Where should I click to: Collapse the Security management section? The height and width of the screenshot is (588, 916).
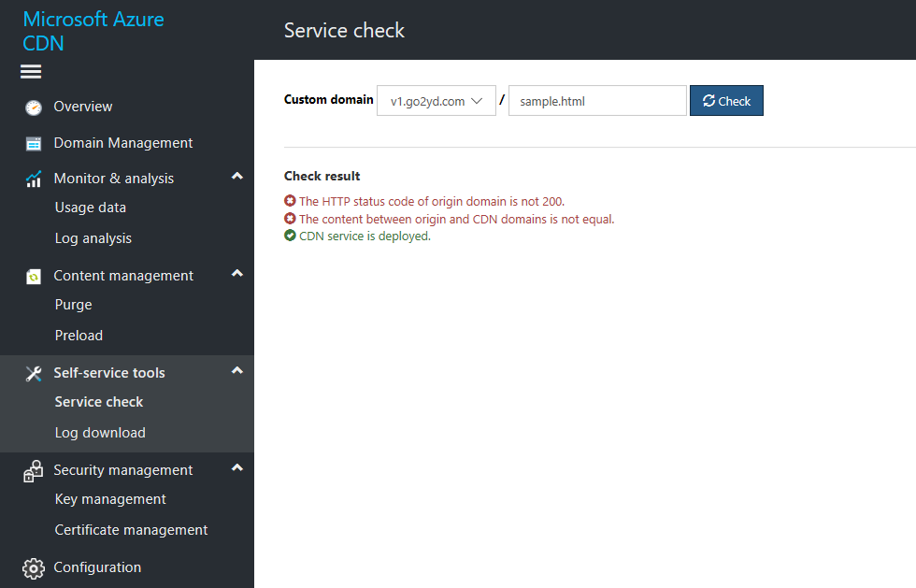[x=237, y=467]
